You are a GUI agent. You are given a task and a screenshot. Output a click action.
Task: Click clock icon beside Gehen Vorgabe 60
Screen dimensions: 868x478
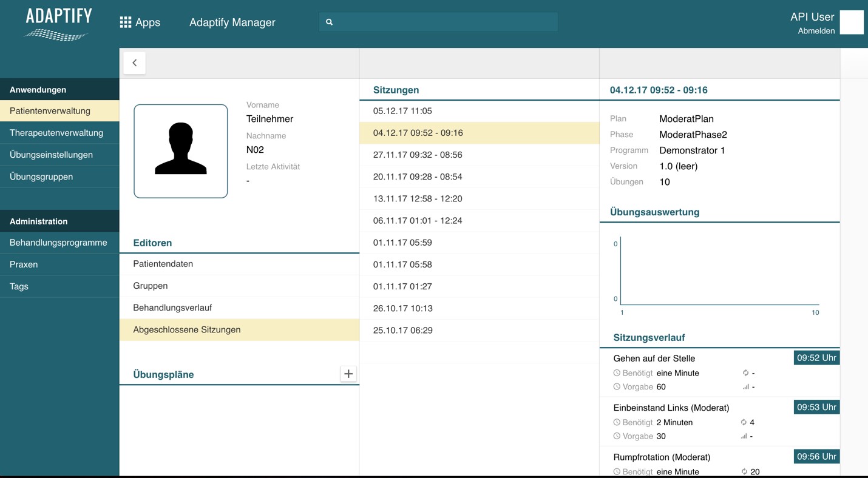coord(617,386)
